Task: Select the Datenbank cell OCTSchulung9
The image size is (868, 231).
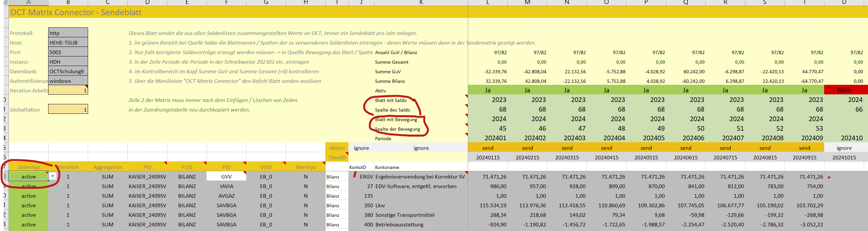Action: click(x=68, y=71)
